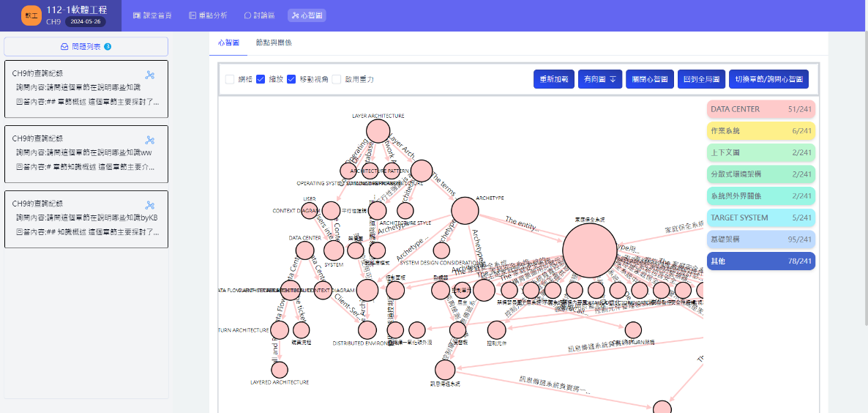This screenshot has height=413, width=868.
Task: Open 課堂首頁 from top navigation
Action: click(152, 15)
